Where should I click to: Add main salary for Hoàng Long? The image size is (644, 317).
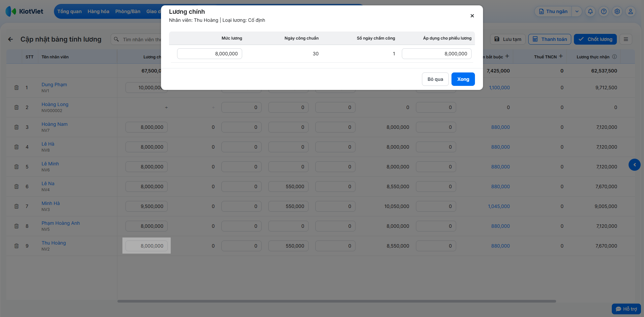[x=166, y=107]
